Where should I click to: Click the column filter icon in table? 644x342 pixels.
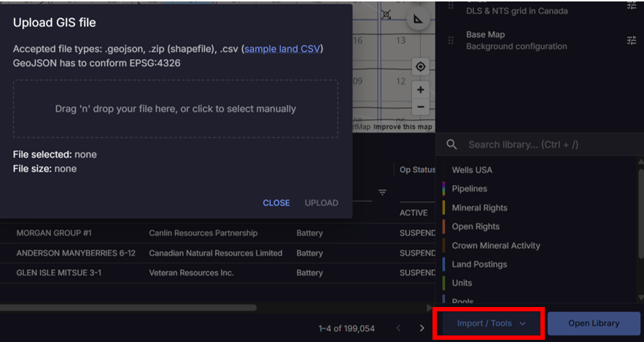pyautogui.click(x=382, y=193)
